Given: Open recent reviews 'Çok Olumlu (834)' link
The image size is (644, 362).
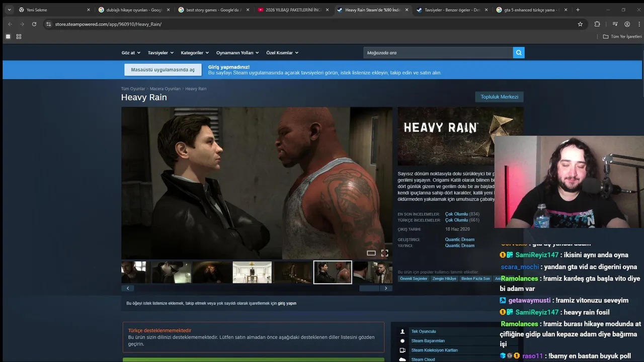Looking at the screenshot, I should point(462,214).
